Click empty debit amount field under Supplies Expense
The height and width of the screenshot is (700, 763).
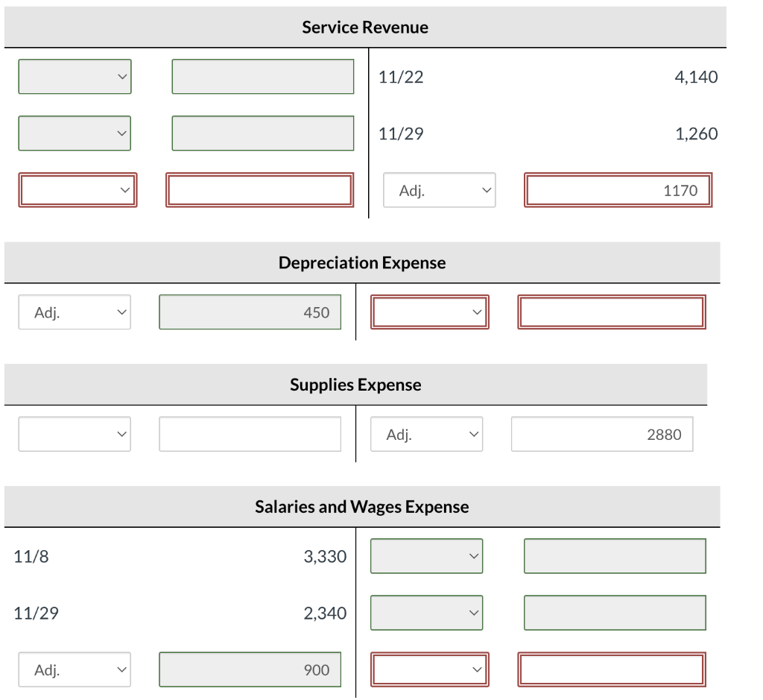(250, 434)
